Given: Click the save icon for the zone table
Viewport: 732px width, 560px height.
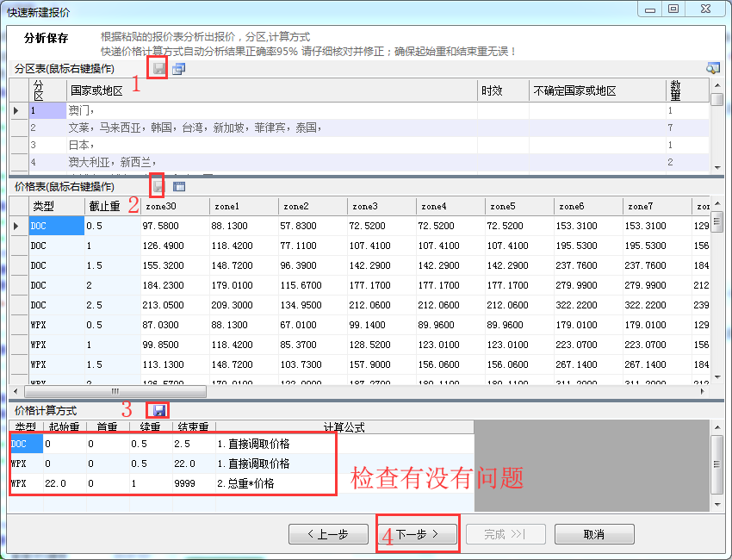Looking at the screenshot, I should click(158, 68).
